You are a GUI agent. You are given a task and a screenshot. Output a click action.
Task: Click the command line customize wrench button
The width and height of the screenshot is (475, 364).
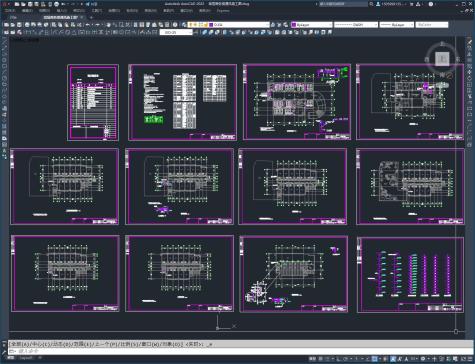tap(4, 351)
